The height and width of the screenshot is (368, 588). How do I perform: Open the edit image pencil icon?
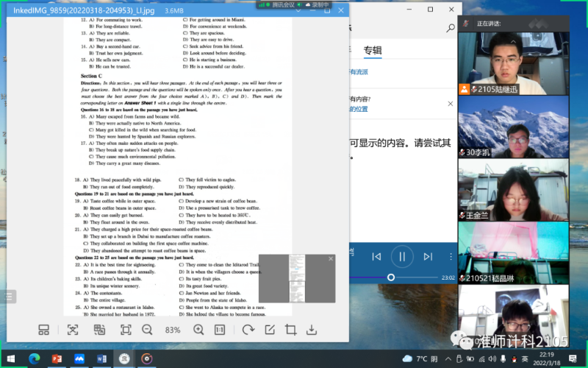pyautogui.click(x=269, y=330)
